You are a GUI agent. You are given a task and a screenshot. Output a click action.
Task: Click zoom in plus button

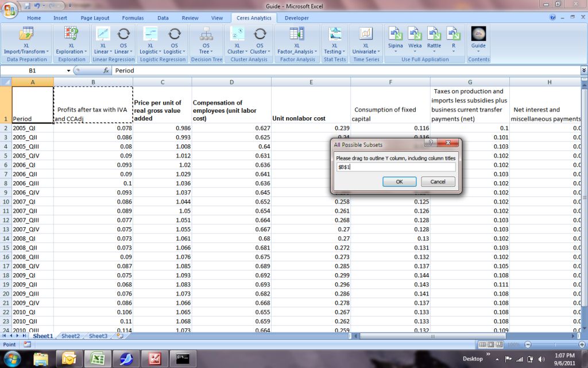pos(582,344)
